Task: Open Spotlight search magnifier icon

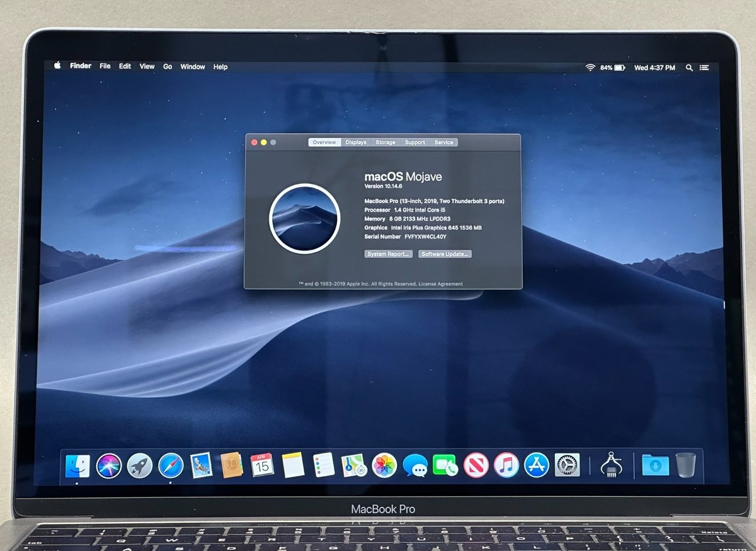Action: click(x=689, y=67)
